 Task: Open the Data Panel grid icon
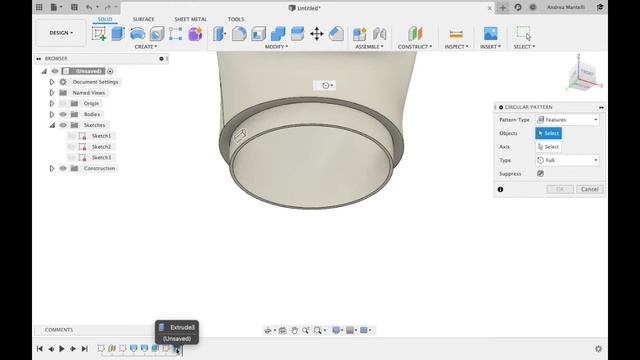tap(39, 7)
